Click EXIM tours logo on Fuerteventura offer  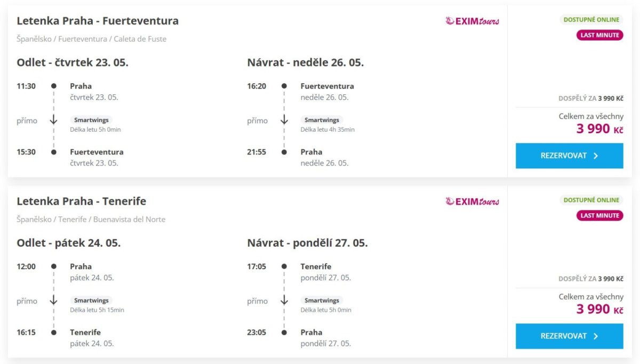coord(472,21)
